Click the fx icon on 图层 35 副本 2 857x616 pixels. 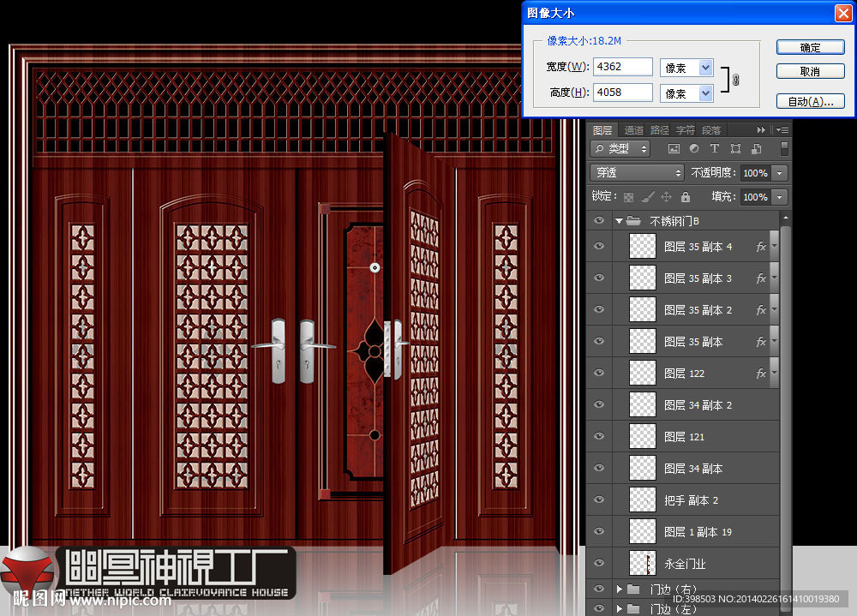pos(761,310)
